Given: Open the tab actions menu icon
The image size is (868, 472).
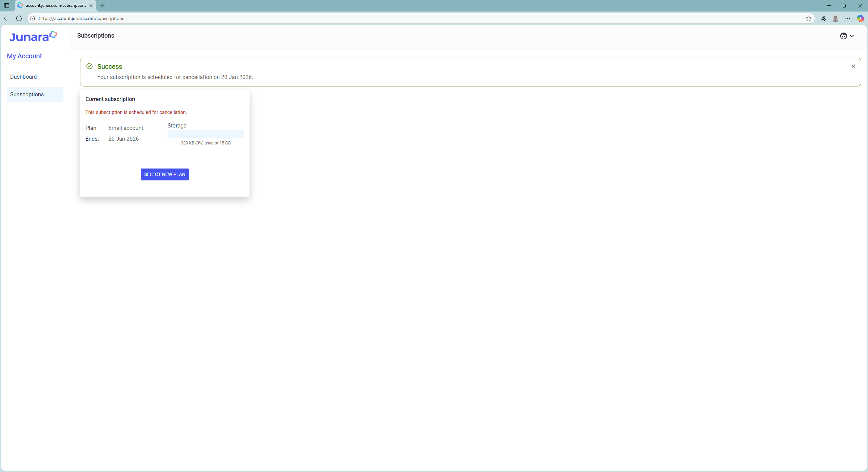Looking at the screenshot, I should pos(6,5).
